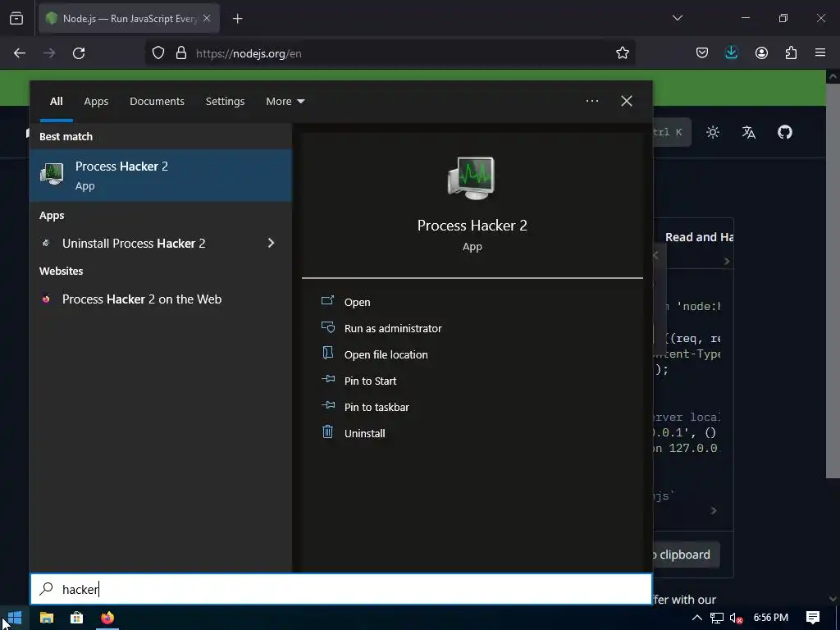
Task: Click the search box containing hacker
Action: coord(341,589)
